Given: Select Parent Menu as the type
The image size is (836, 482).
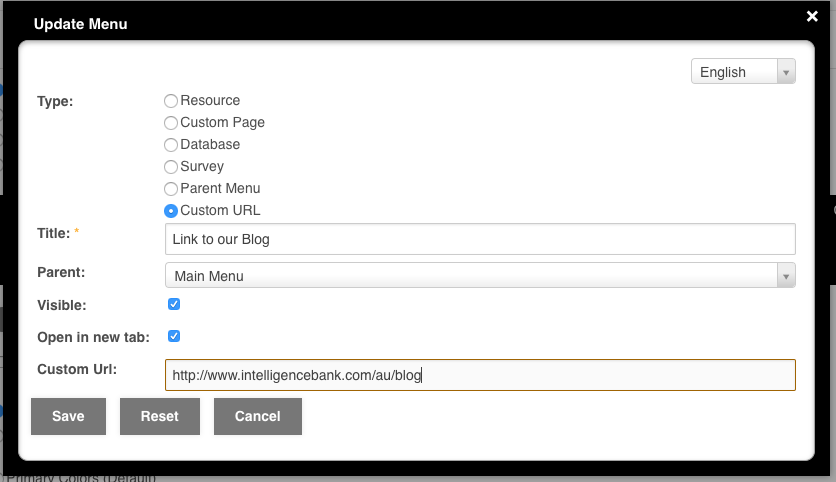Looking at the screenshot, I should (x=171, y=189).
